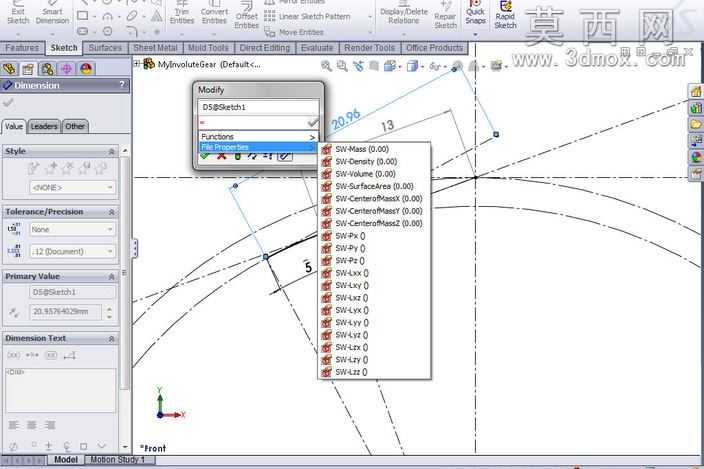Open the Evaluate tab
This screenshot has width=704, height=469.
[x=317, y=48]
